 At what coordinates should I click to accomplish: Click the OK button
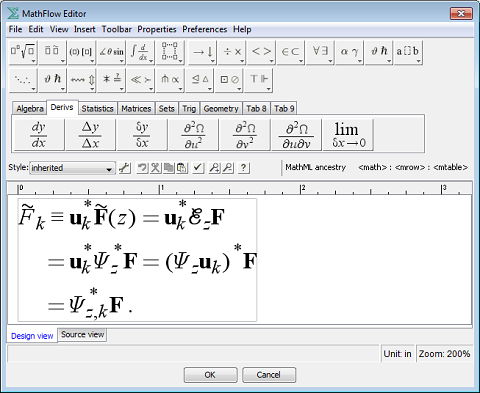pos(210,375)
